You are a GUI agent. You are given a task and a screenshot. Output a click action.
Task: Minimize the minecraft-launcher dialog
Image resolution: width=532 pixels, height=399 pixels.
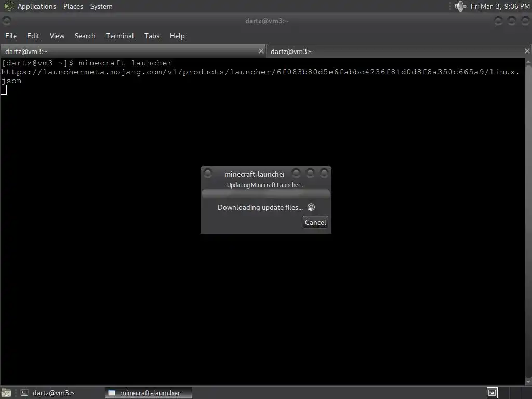click(296, 174)
